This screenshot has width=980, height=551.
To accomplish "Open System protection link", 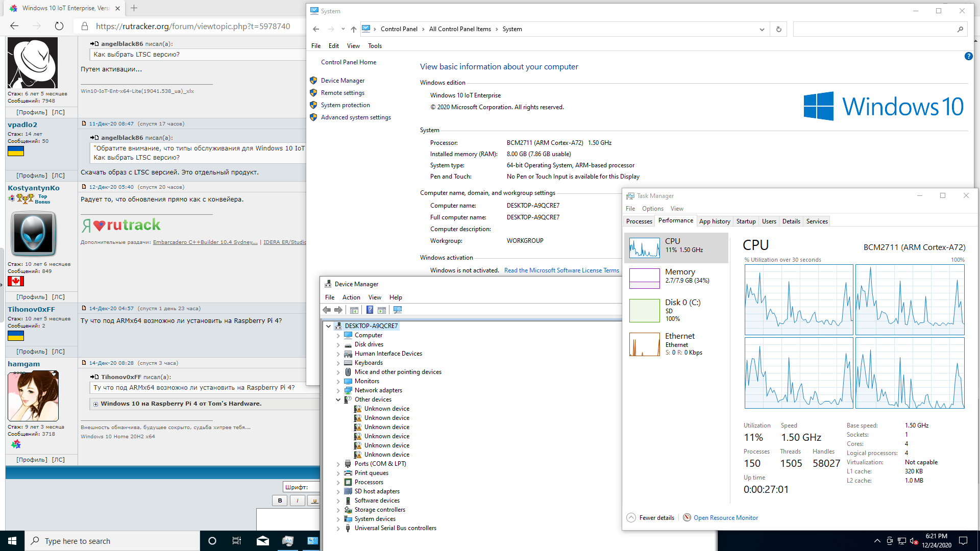I will pyautogui.click(x=346, y=105).
